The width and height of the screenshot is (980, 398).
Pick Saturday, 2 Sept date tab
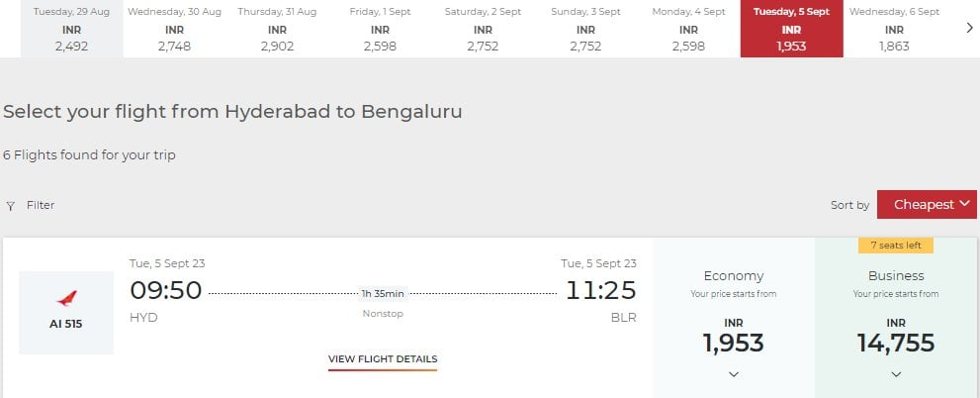[484, 29]
